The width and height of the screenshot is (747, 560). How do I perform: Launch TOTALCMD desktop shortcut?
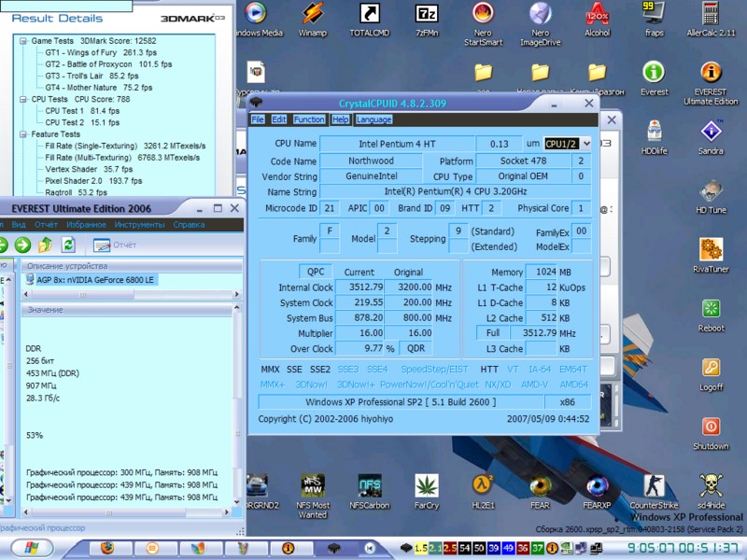point(369,19)
